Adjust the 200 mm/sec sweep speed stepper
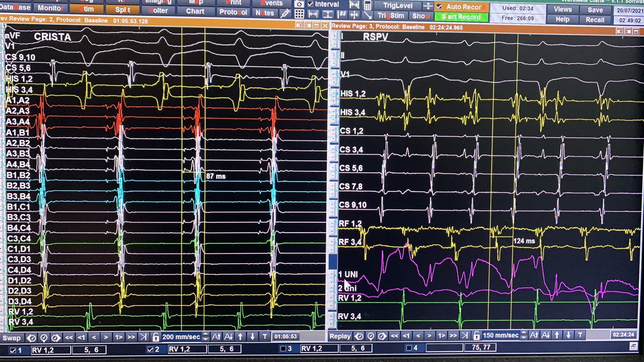This screenshot has height=362, width=644. pos(205,337)
